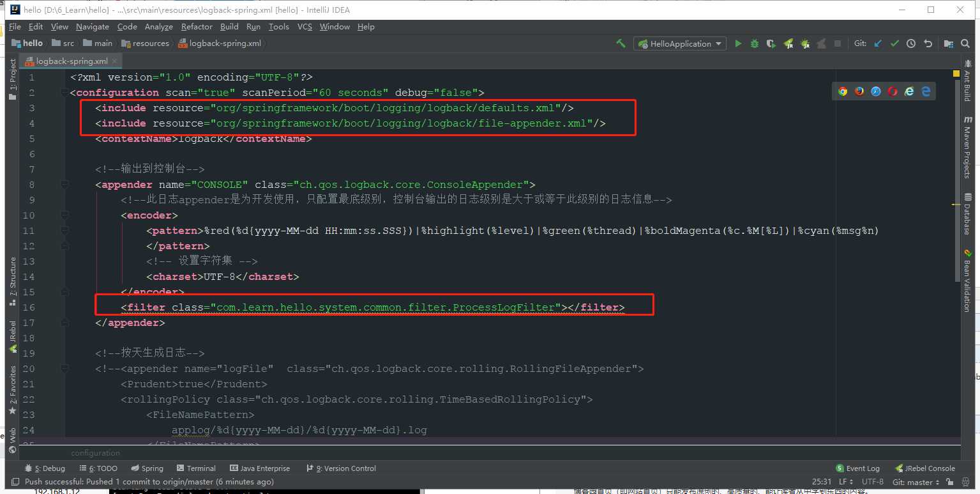
Task: Debug with JRebel bug icon
Action: tap(805, 43)
